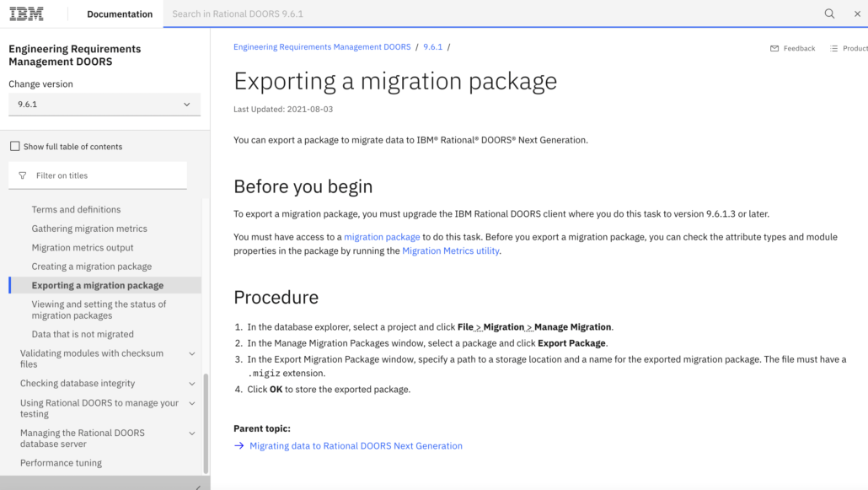
Task: Open the Product list icon
Action: [834, 49]
